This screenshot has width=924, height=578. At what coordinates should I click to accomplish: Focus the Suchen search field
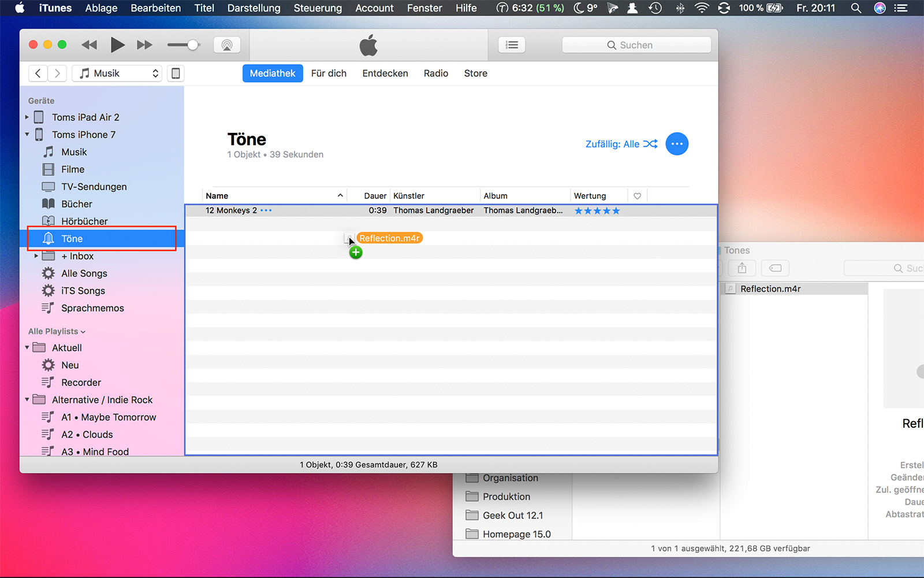[636, 45]
